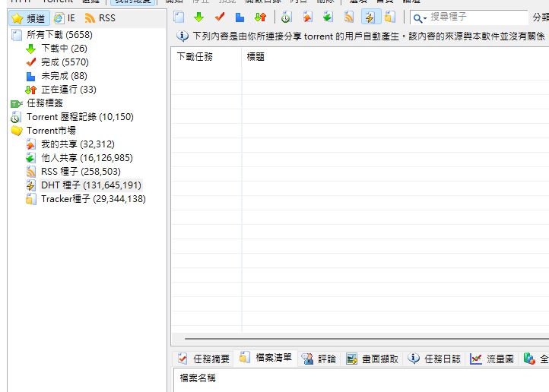
Task: Switch to the RSS sidebar tab
Action: tap(100, 17)
